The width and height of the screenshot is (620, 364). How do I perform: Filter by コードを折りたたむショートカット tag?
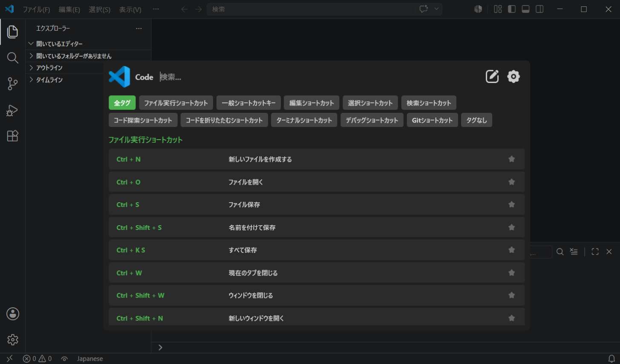[224, 120]
